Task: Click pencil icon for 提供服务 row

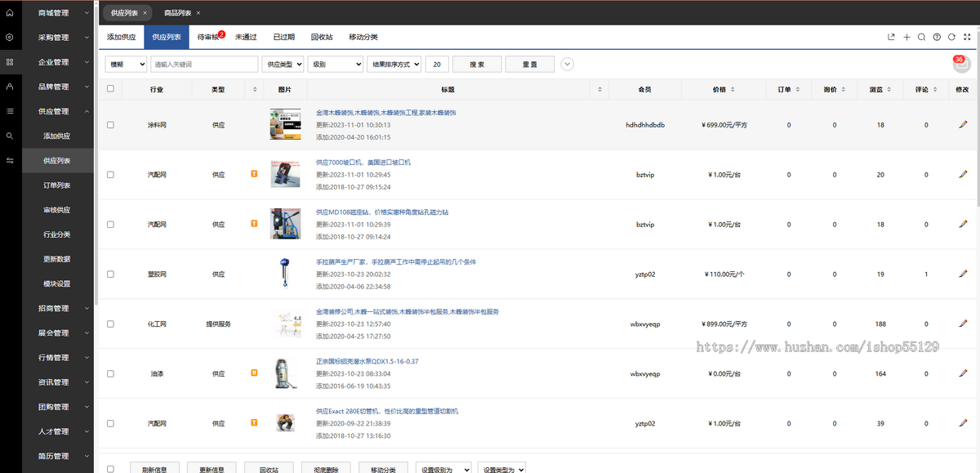Action: pyautogui.click(x=963, y=324)
